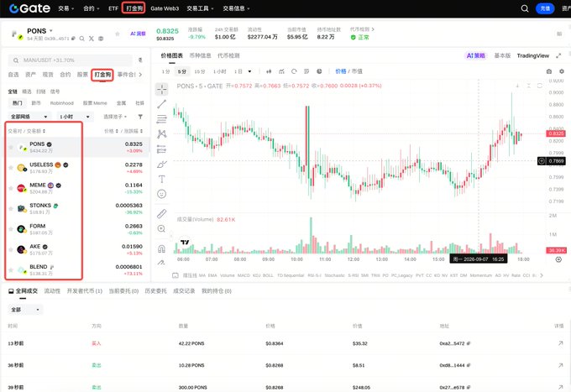The width and height of the screenshot is (571, 392).
Task: Switch chart display to 市值
Action: (357, 71)
